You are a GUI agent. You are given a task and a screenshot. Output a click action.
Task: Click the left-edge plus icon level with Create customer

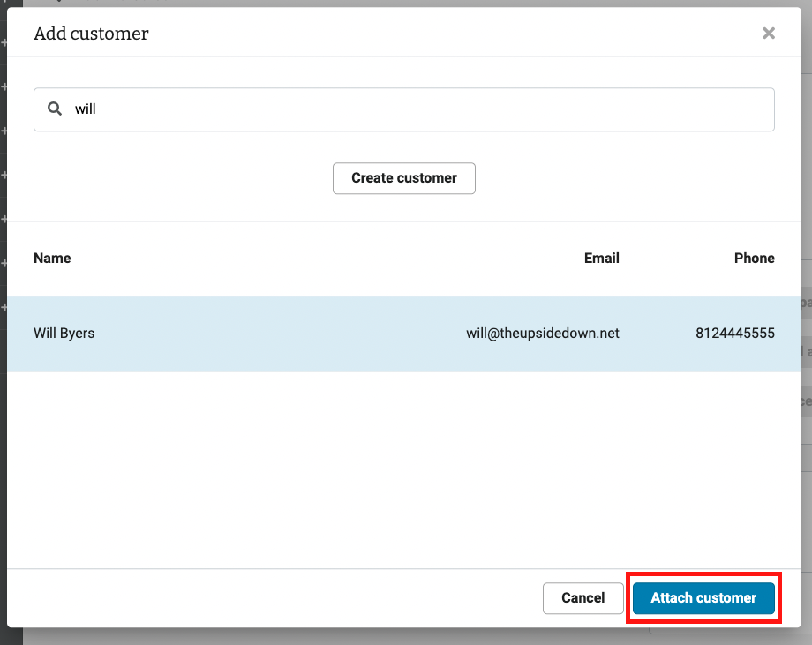click(x=4, y=175)
